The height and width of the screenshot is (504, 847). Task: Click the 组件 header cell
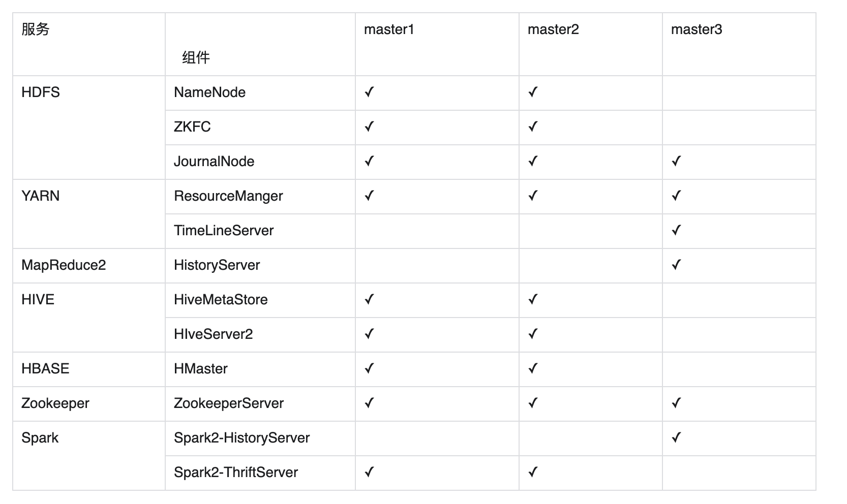click(x=260, y=45)
